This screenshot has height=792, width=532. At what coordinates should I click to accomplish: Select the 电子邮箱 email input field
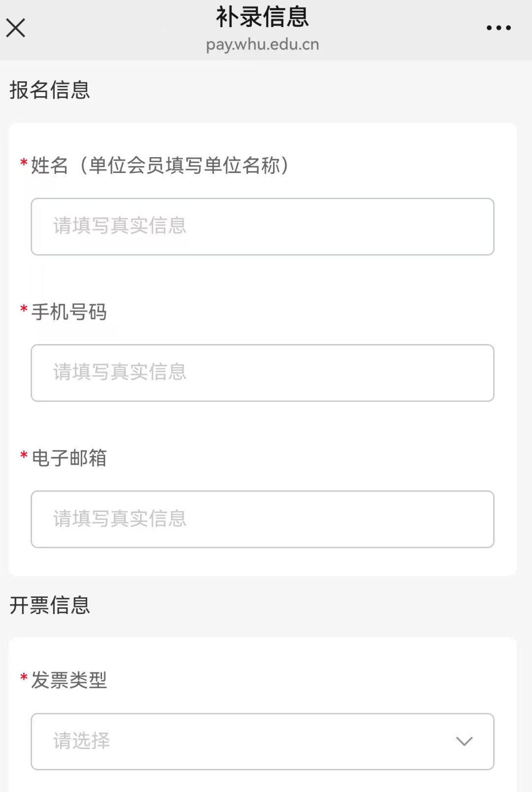[x=262, y=519]
